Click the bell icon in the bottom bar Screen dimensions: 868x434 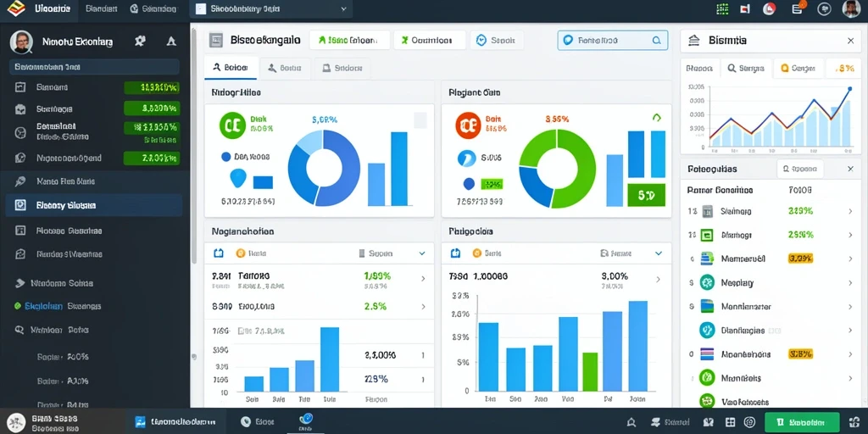coord(632,422)
